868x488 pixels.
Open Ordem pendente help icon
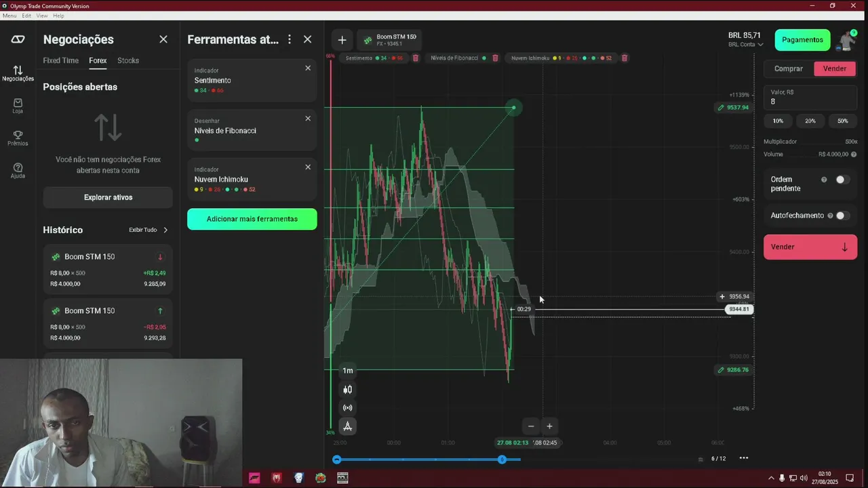pyautogui.click(x=824, y=180)
